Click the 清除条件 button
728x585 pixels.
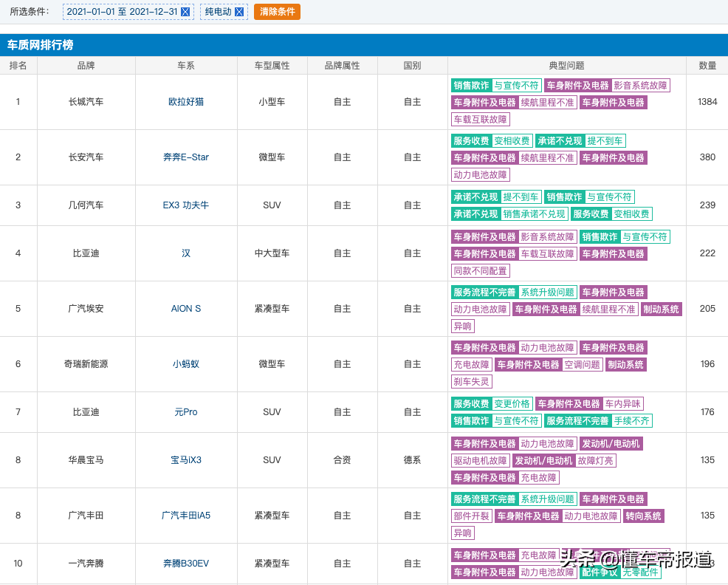[x=277, y=12]
